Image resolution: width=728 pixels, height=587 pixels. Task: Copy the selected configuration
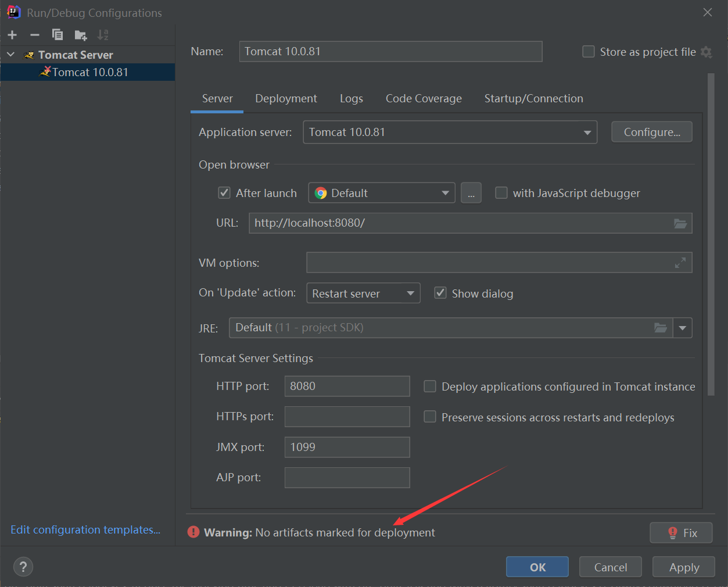coord(58,35)
